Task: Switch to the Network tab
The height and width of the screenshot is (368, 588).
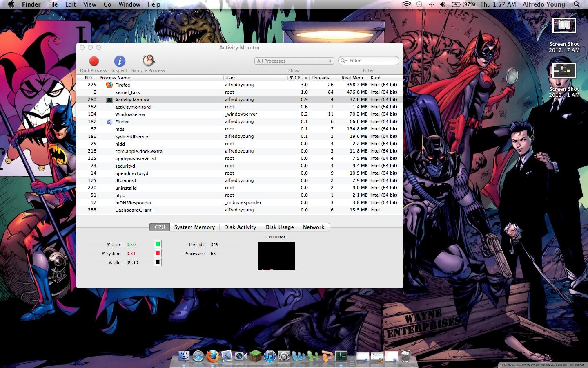Action: coord(314,227)
